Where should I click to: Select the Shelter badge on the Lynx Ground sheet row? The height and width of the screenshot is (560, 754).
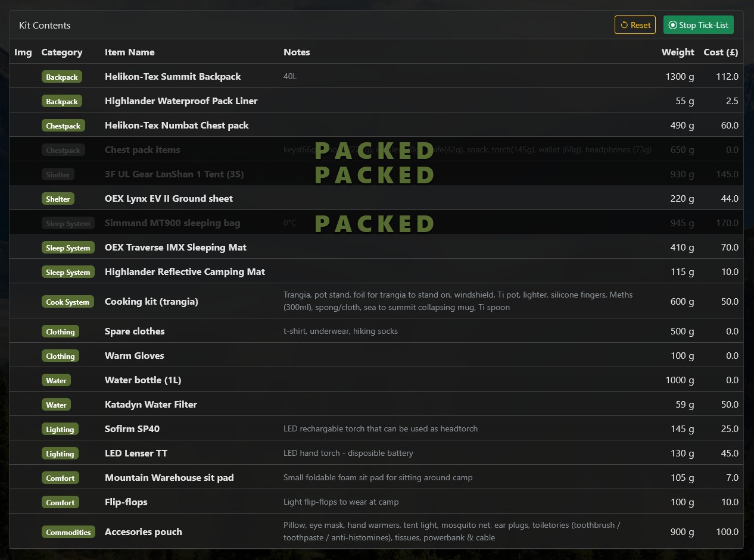pos(58,199)
